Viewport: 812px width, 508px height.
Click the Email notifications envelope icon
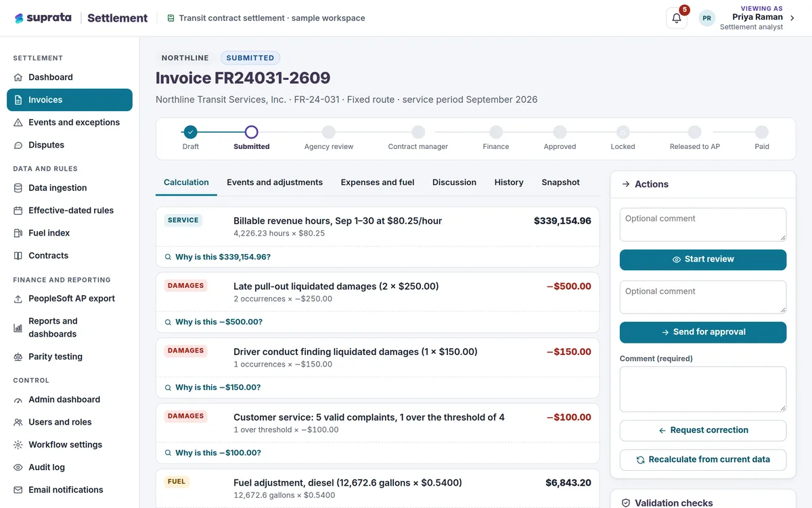point(18,490)
